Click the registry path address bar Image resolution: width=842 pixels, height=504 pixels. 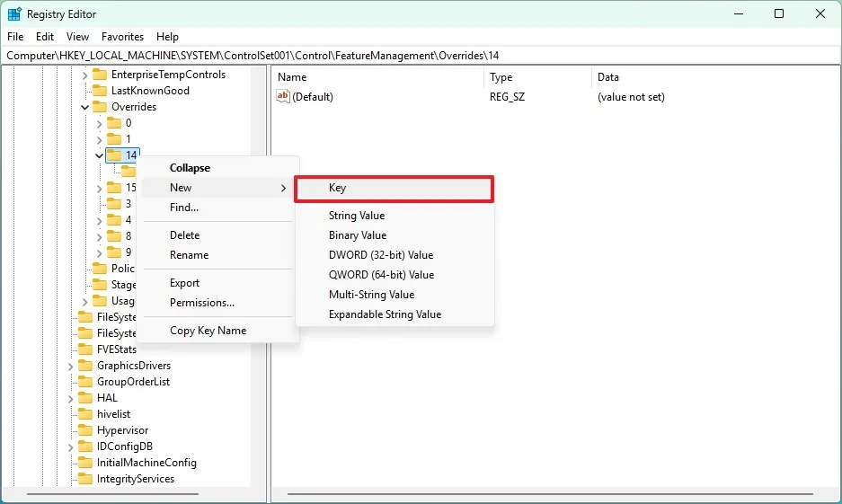(x=421, y=56)
